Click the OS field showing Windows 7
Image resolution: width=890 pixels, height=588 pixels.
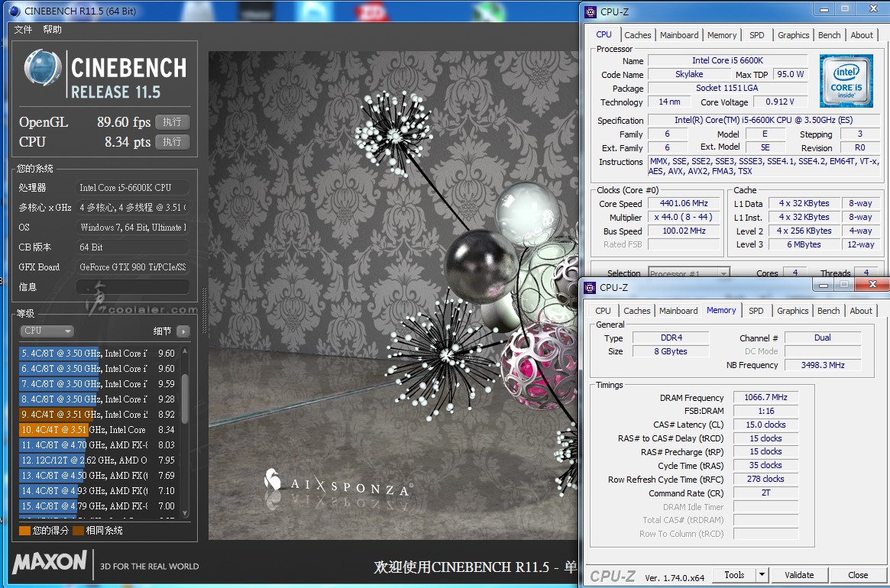(x=133, y=227)
